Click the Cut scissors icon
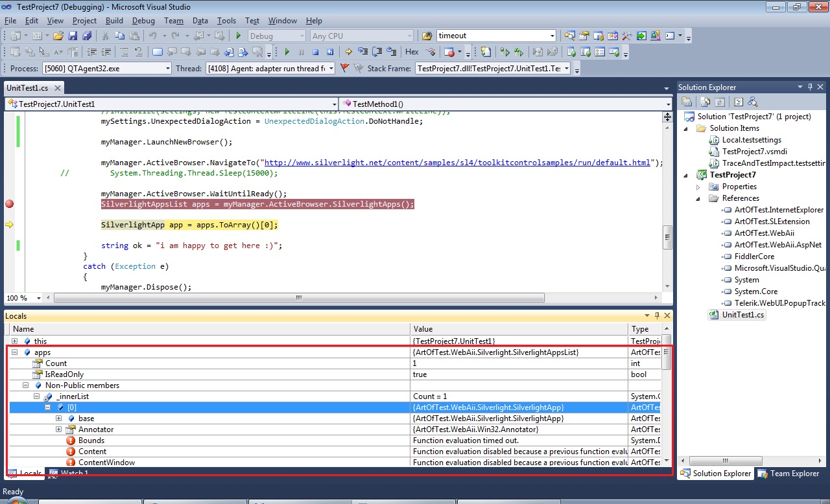 (105, 36)
